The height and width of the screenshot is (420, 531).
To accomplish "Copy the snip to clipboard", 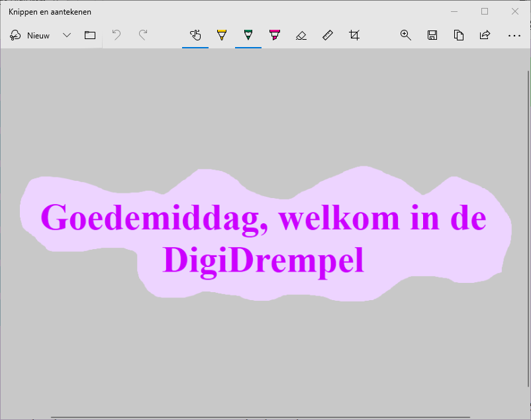I will point(459,35).
